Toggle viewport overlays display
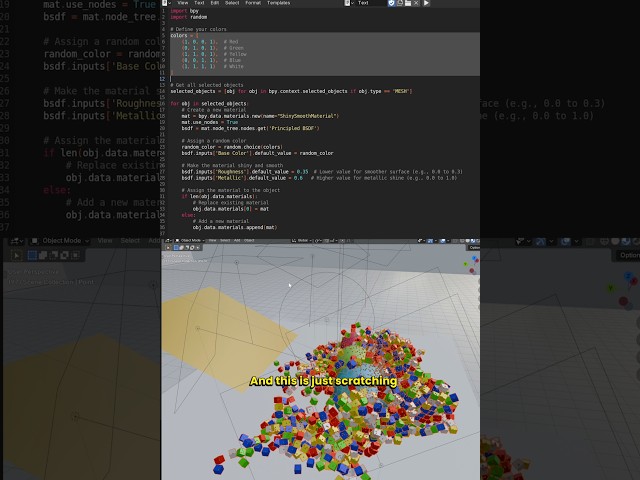 (x=442, y=240)
